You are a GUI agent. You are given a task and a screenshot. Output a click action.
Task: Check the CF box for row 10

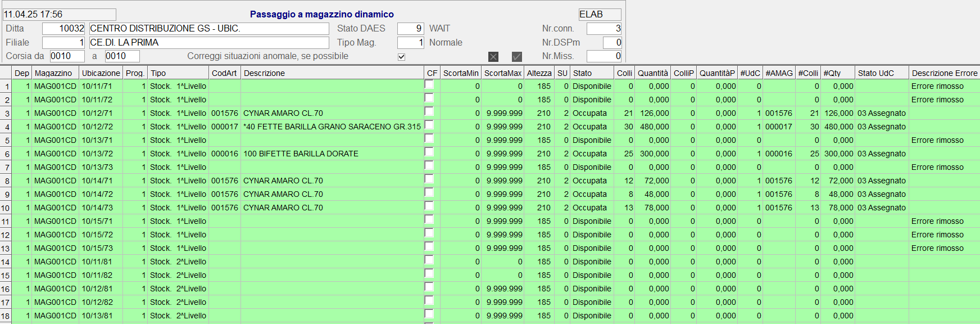coord(429,206)
